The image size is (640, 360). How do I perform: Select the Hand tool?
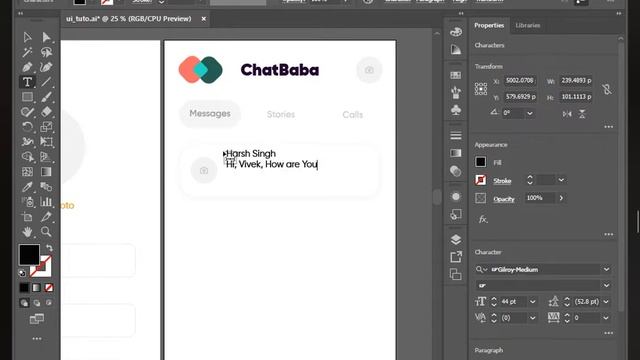pos(27,232)
